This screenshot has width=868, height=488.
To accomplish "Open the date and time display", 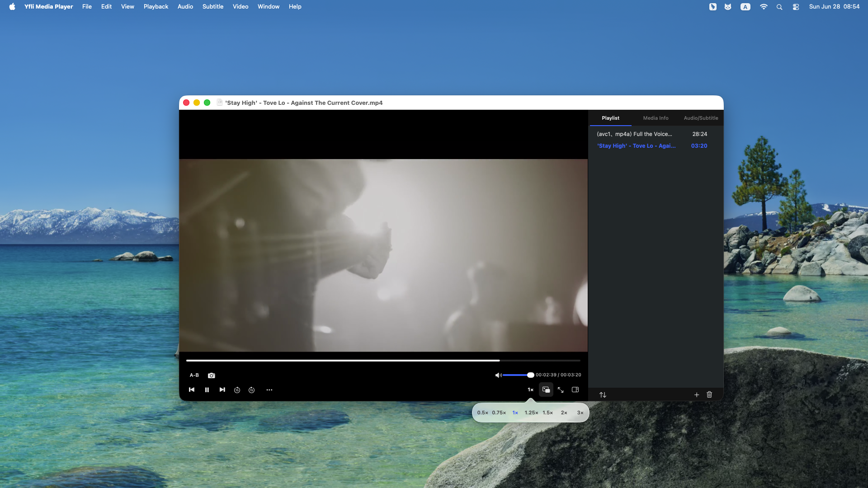I will click(x=834, y=7).
